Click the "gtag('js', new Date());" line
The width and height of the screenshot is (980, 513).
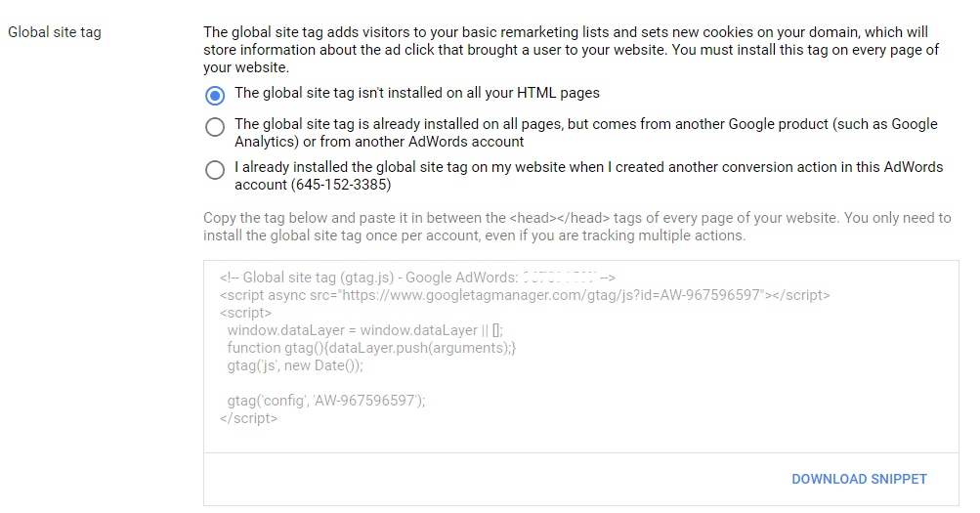(x=295, y=365)
